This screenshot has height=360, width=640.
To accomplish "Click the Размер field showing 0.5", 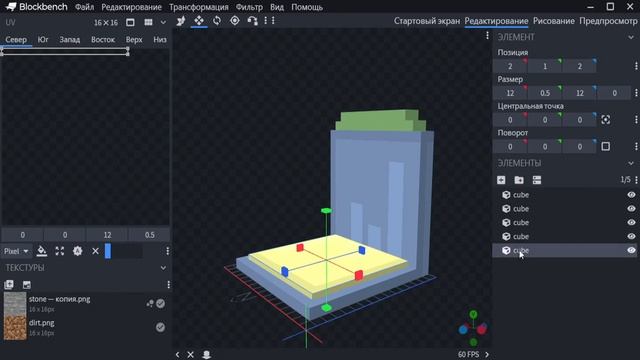I will coord(545,93).
